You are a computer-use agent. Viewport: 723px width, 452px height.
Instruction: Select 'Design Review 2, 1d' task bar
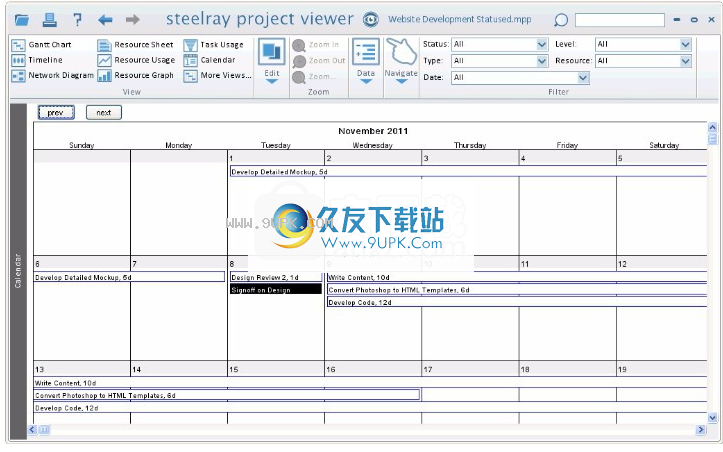point(276,277)
